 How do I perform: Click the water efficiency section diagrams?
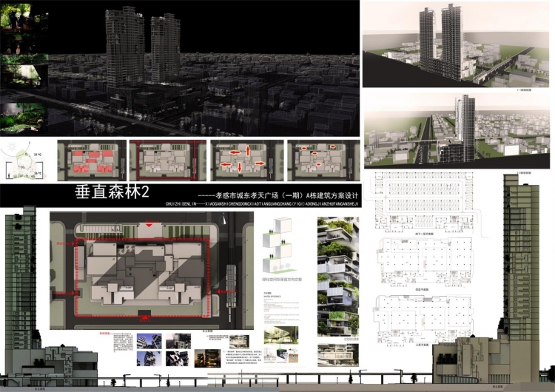pos(281,355)
